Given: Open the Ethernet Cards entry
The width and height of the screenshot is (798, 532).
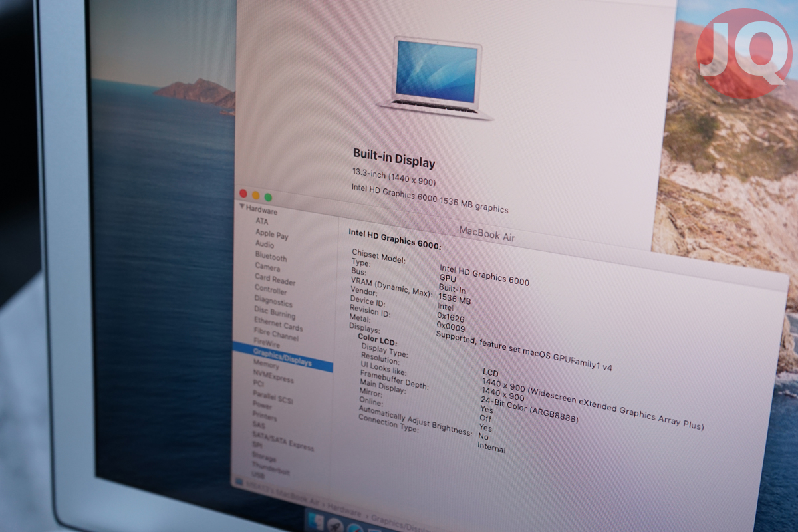Looking at the screenshot, I should point(278,325).
